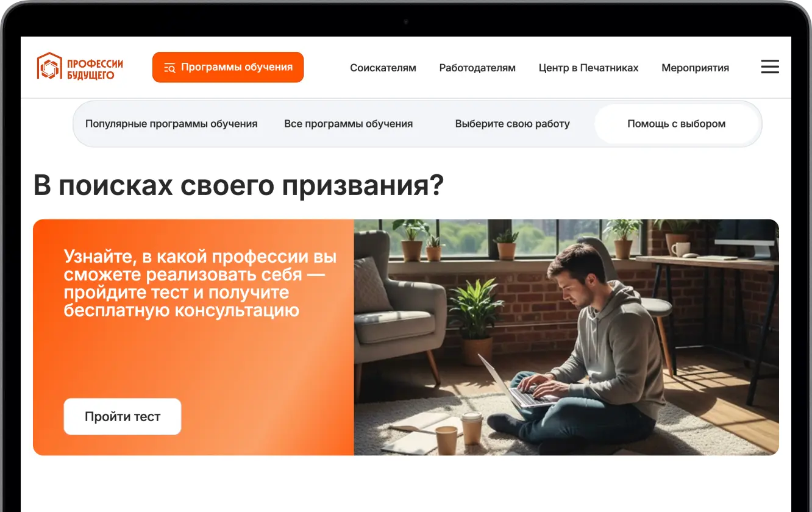Open the Программы обучения button

click(x=228, y=67)
